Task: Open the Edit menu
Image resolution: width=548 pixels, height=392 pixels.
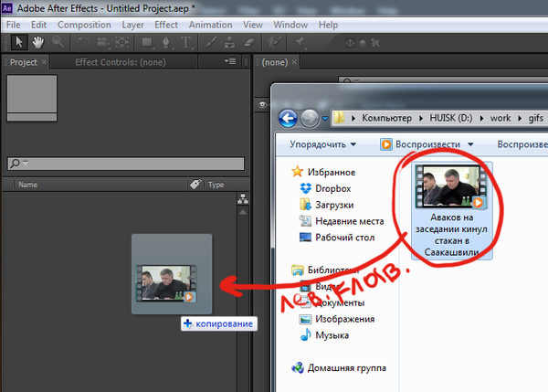Action: pos(38,25)
